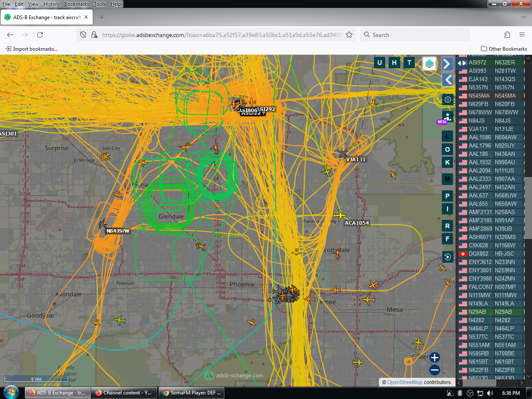Viewport: 532px width, 399px height.
Task: Open the OpenStreetMap link
Action: click(x=405, y=382)
